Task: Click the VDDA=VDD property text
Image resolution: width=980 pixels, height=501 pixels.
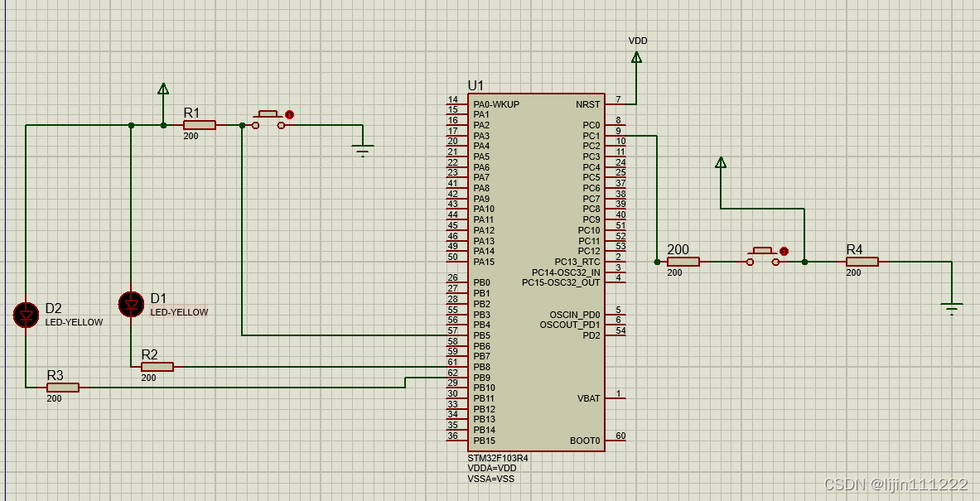Action: point(492,468)
